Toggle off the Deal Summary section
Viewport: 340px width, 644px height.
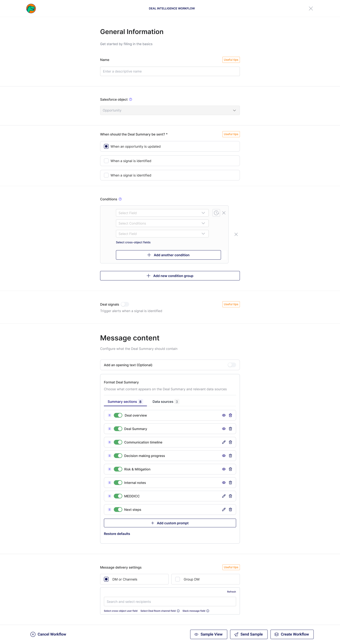point(118,429)
